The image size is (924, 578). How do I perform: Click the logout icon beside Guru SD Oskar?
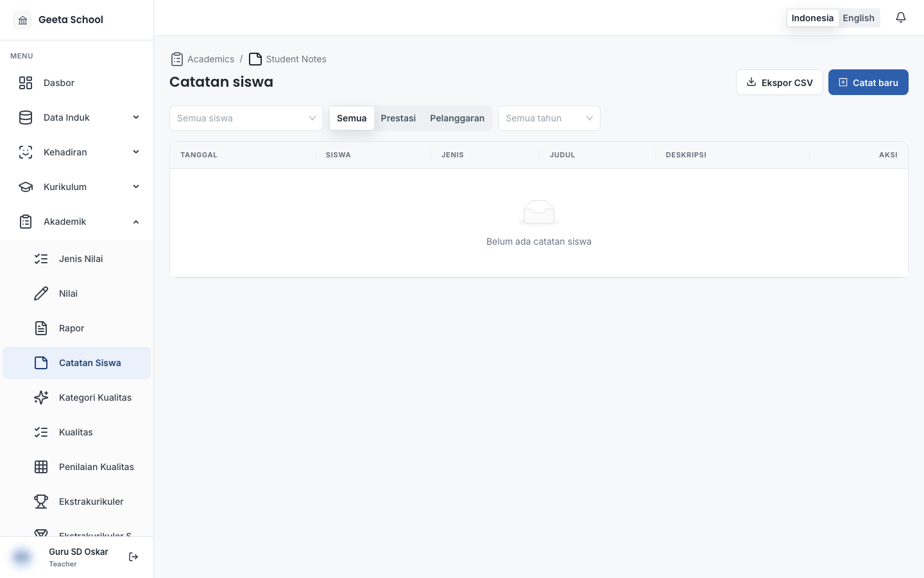pyautogui.click(x=133, y=557)
